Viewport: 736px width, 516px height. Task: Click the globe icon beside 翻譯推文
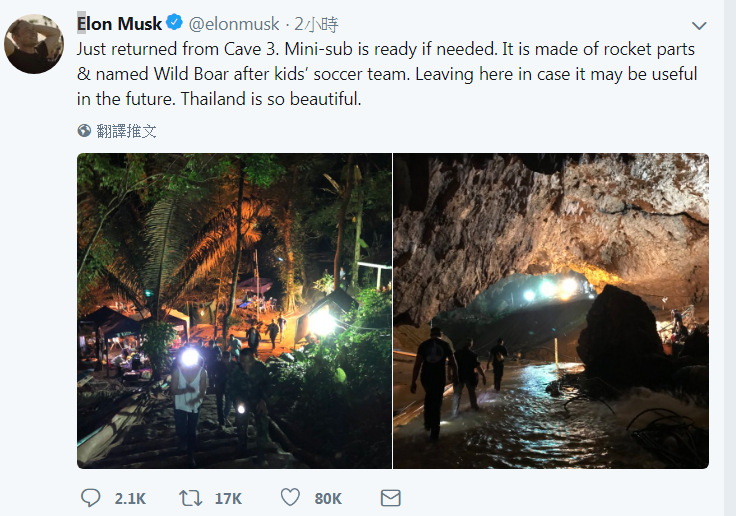point(84,131)
